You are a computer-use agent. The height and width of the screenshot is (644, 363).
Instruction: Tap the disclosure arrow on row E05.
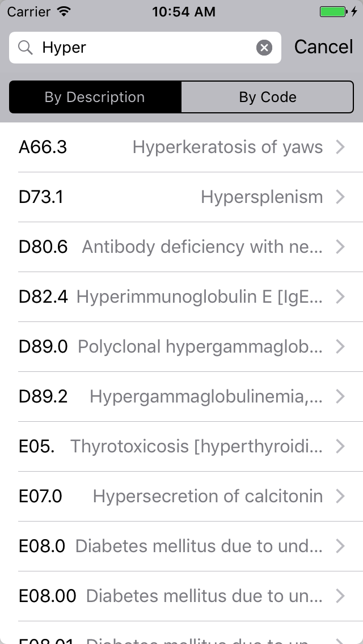click(x=340, y=447)
